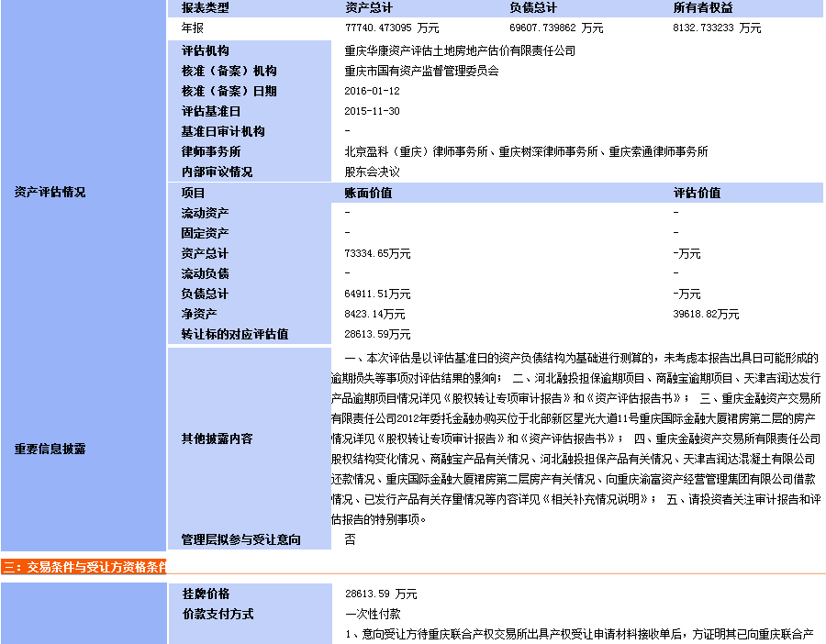Click the approval date 2016-01-12

click(373, 92)
